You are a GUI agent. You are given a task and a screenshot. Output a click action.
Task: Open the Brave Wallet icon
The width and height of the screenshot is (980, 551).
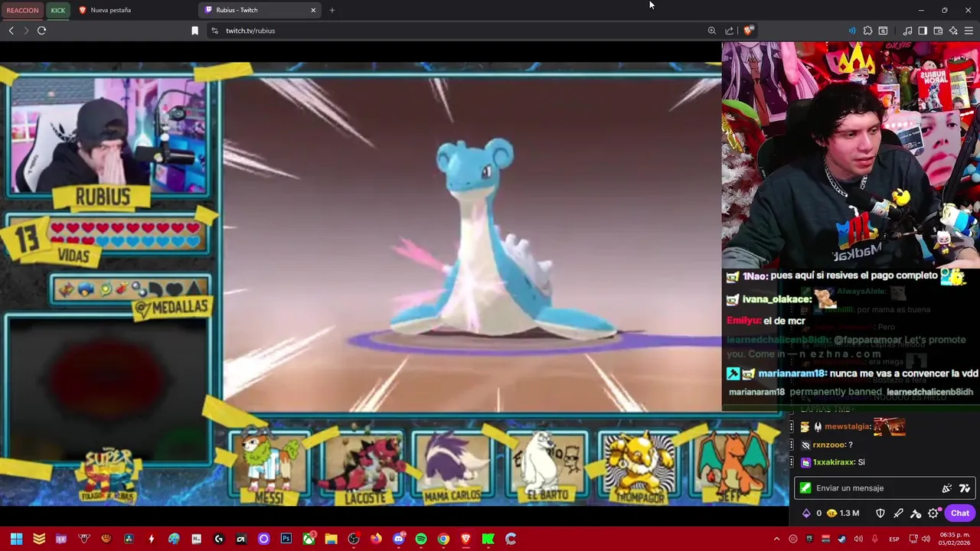coord(938,31)
